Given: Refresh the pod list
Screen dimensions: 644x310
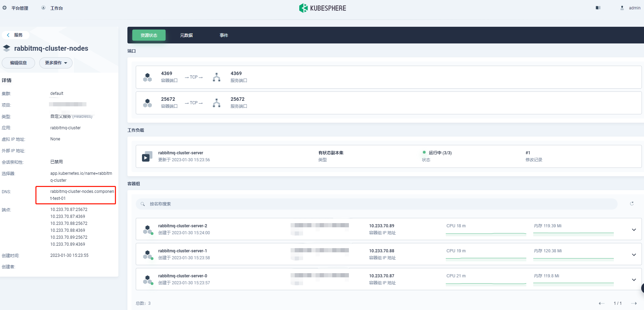Looking at the screenshot, I should [632, 204].
